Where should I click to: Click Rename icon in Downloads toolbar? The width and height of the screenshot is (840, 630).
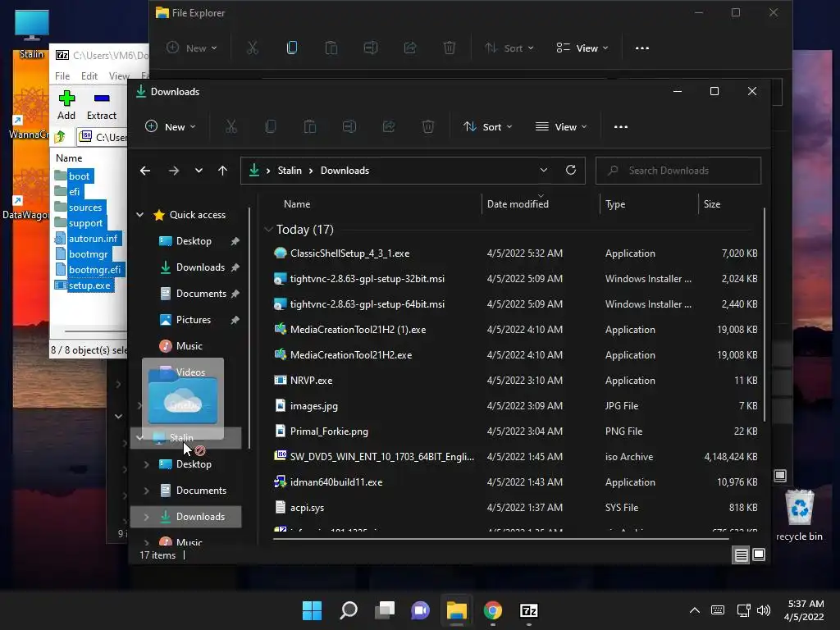pyautogui.click(x=349, y=127)
